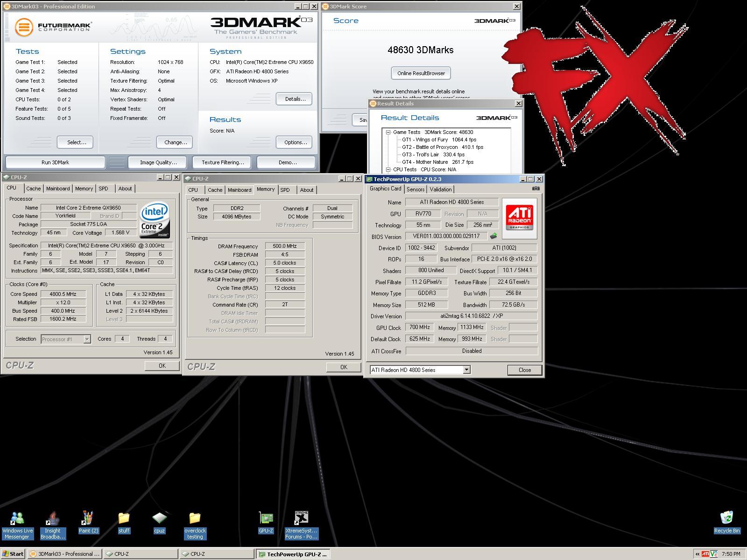Screen dimensions: 747x560
Task: Click the Start button
Action: tap(13, 554)
